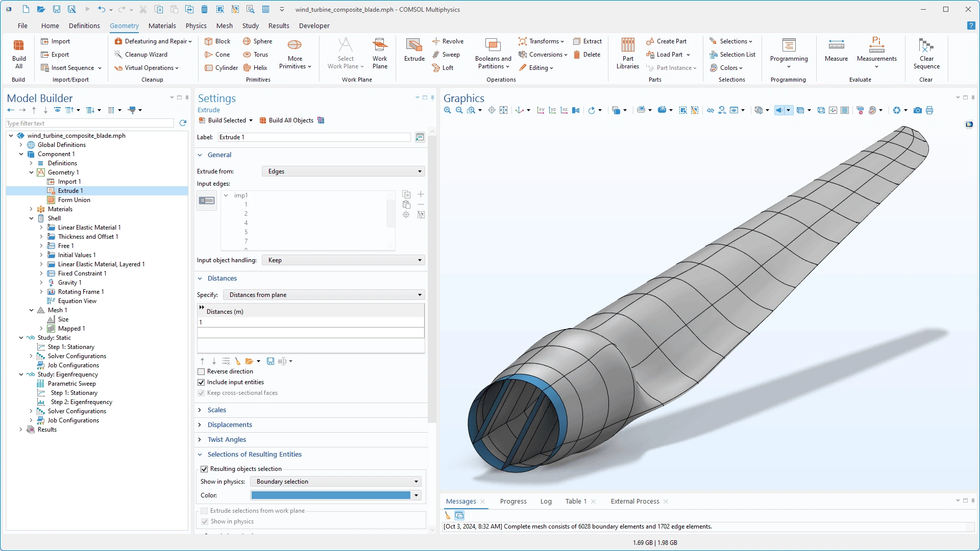Select the Form Union tree node
Screen dimensions: 980x551
coord(74,200)
